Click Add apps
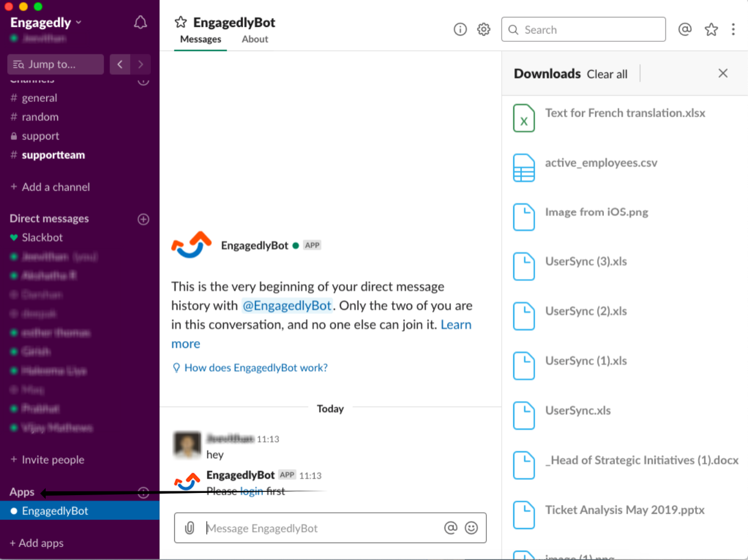This screenshot has width=748, height=560. [x=36, y=543]
